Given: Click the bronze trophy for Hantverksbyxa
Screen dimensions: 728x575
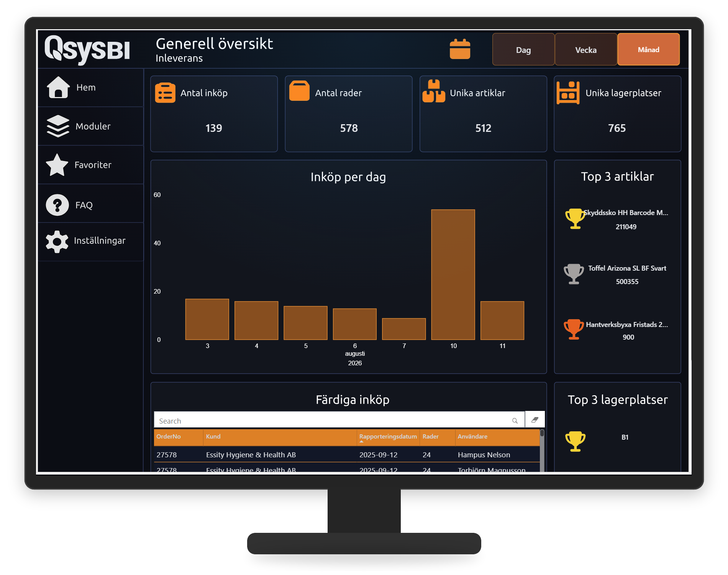Looking at the screenshot, I should [x=574, y=329].
